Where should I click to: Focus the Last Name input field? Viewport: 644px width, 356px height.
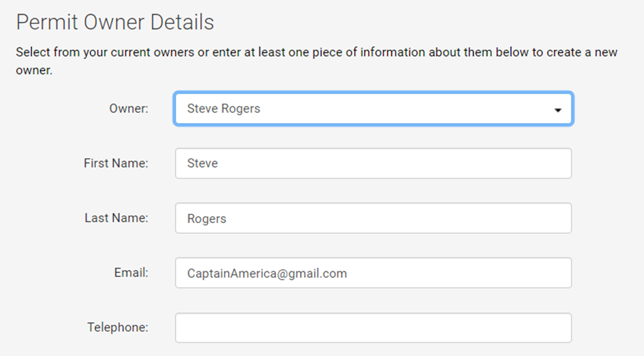(373, 218)
